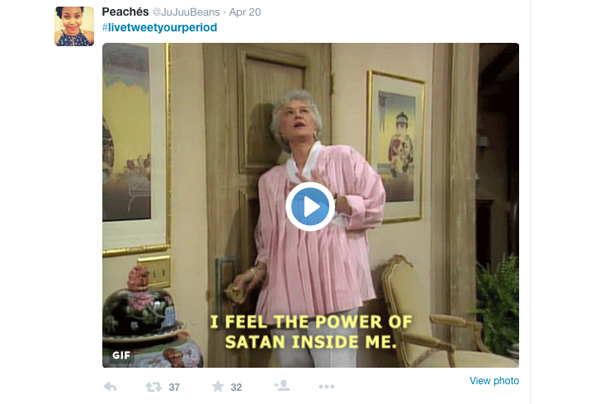Retweet this tweet using the retweet icon
The image size is (614, 404).
pos(154,387)
